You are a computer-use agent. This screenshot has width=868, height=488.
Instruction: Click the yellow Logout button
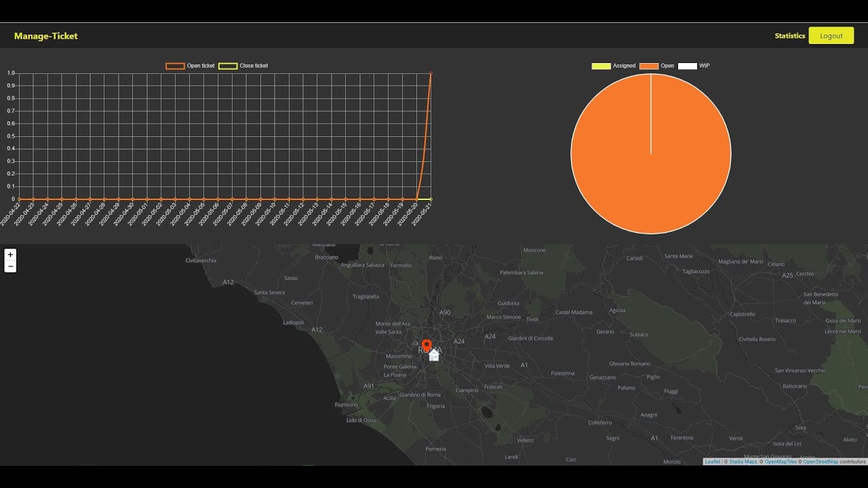click(x=831, y=36)
